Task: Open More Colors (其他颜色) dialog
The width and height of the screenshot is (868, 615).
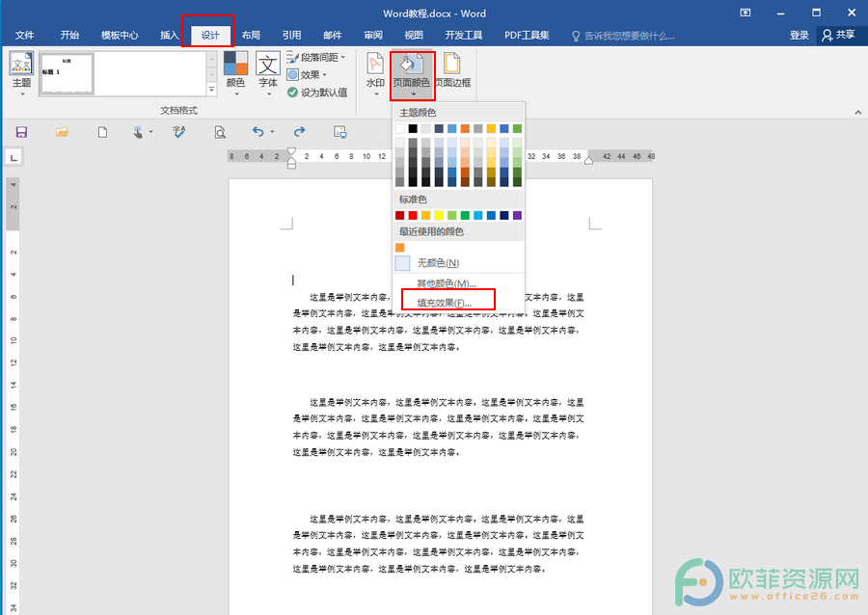Action: coord(458,283)
